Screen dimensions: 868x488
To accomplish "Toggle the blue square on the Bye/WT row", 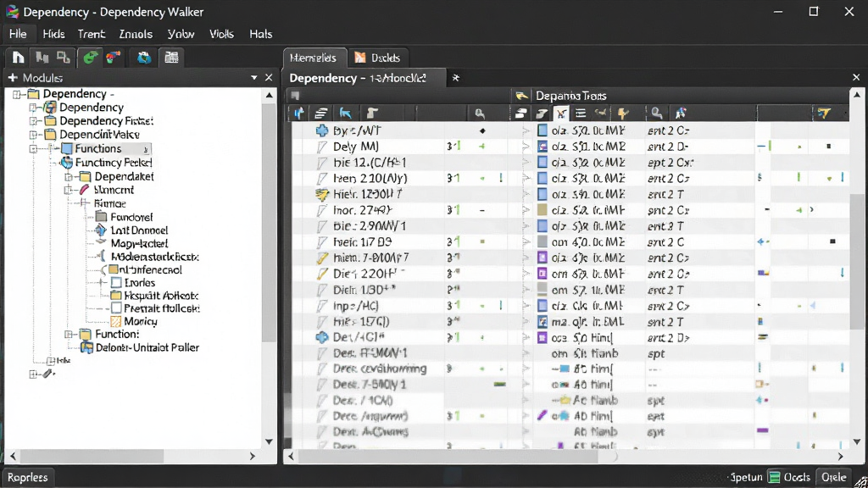I will (x=542, y=130).
